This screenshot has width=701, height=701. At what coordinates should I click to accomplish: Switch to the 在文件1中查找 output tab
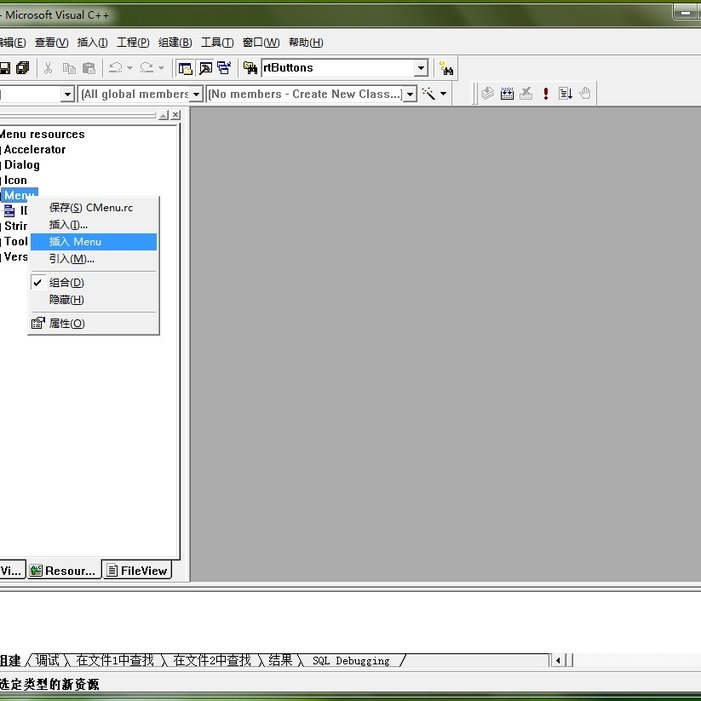115,660
